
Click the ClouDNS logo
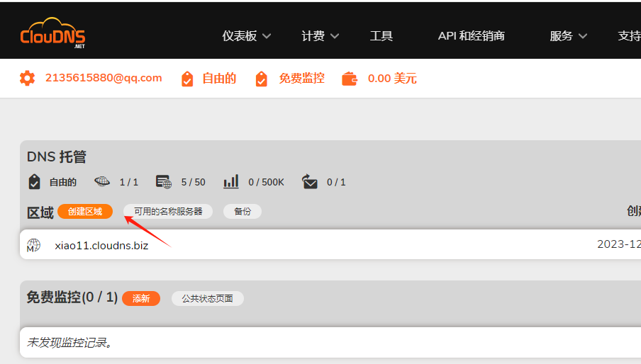(52, 33)
